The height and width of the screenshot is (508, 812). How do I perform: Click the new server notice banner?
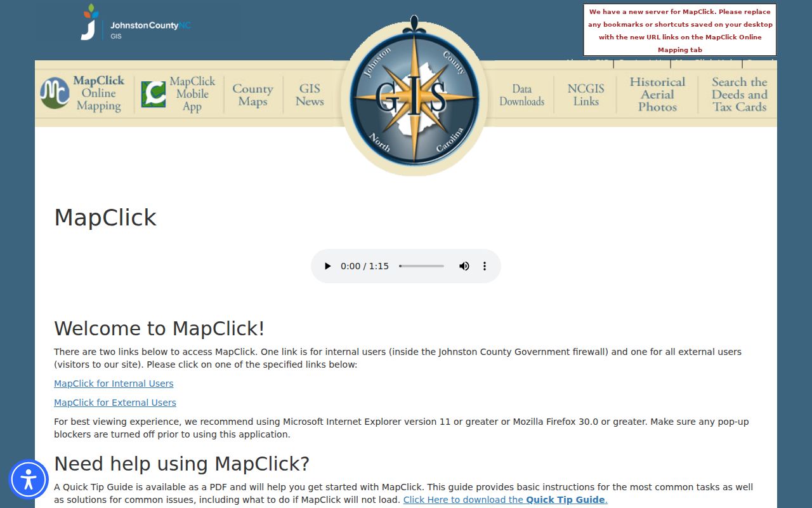(x=679, y=30)
